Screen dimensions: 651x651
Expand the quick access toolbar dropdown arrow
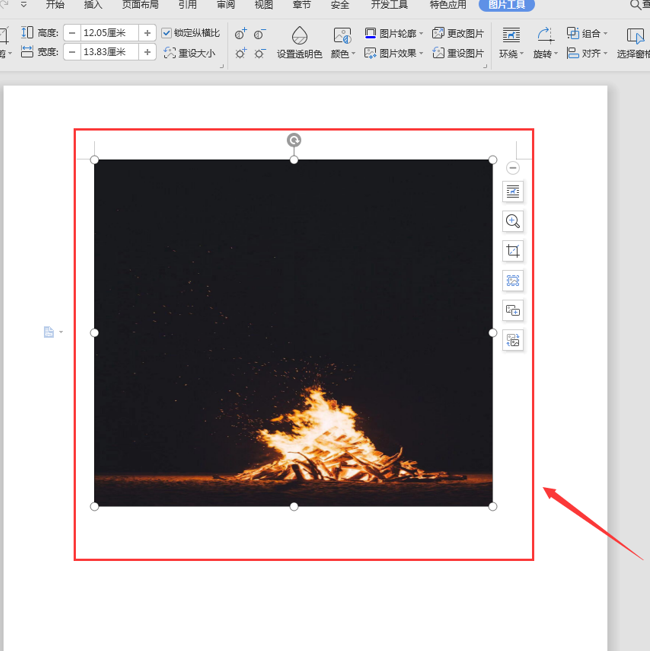tap(24, 5)
